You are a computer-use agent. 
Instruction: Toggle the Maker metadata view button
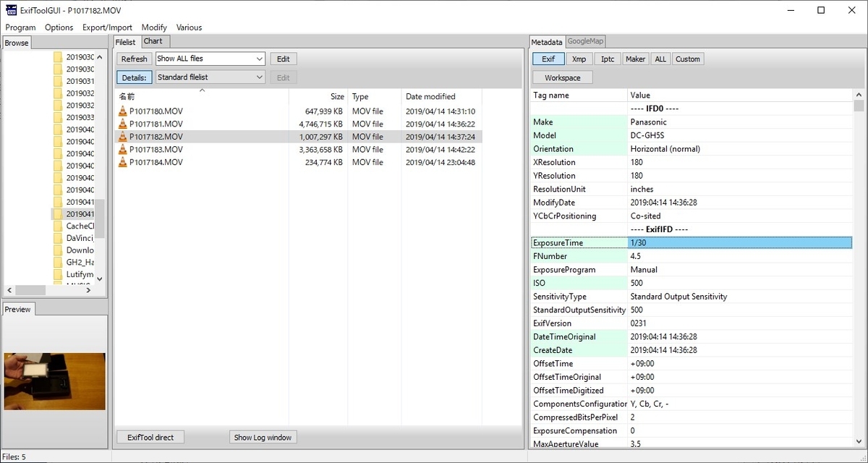pyautogui.click(x=635, y=59)
